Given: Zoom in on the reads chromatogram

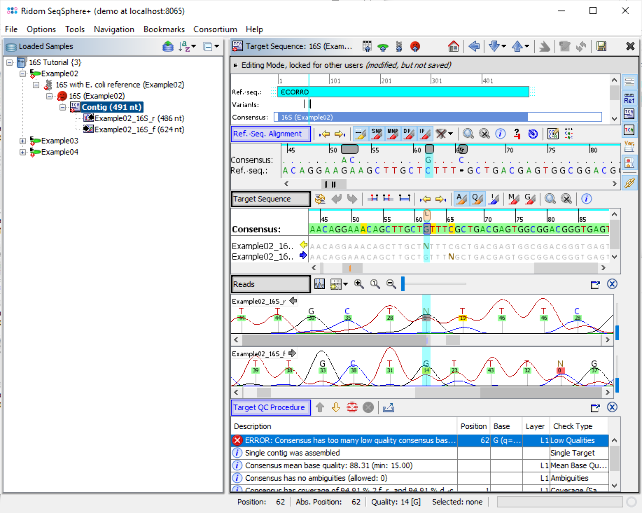Looking at the screenshot, I should point(359,284).
